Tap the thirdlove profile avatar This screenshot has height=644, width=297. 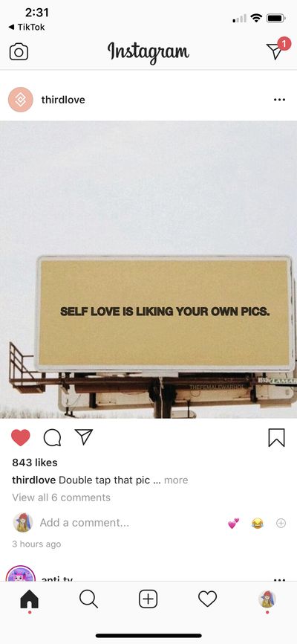pyautogui.click(x=21, y=100)
